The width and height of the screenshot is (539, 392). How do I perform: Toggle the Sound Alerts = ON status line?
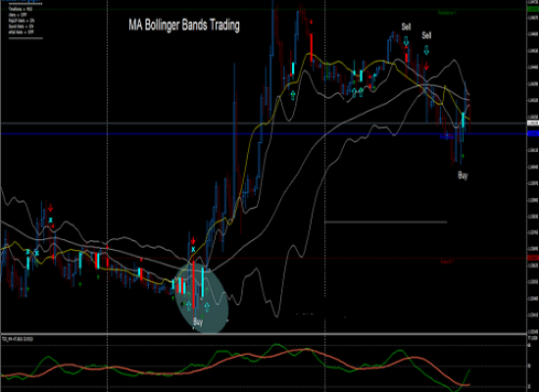point(22,26)
